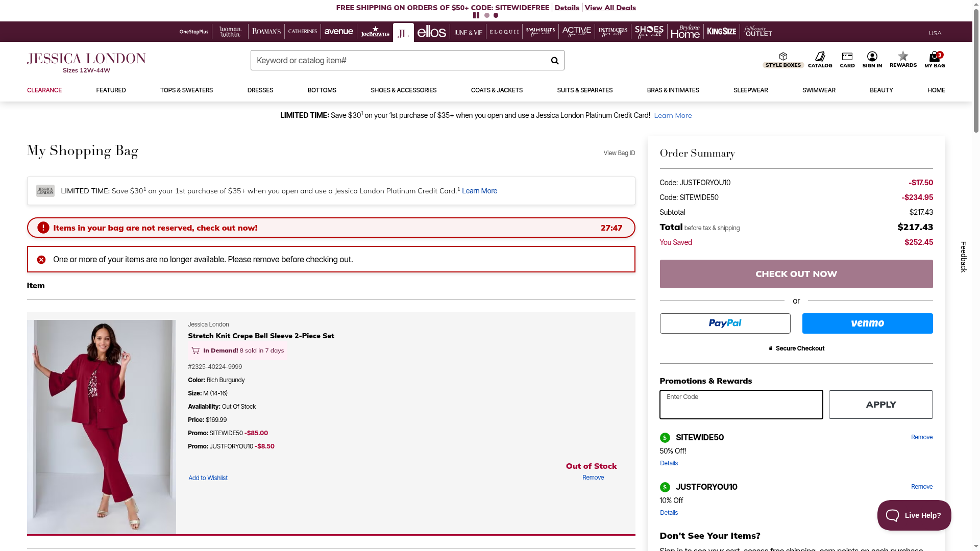Select the USA country selector
This screenshot has width=980, height=551.
(935, 33)
